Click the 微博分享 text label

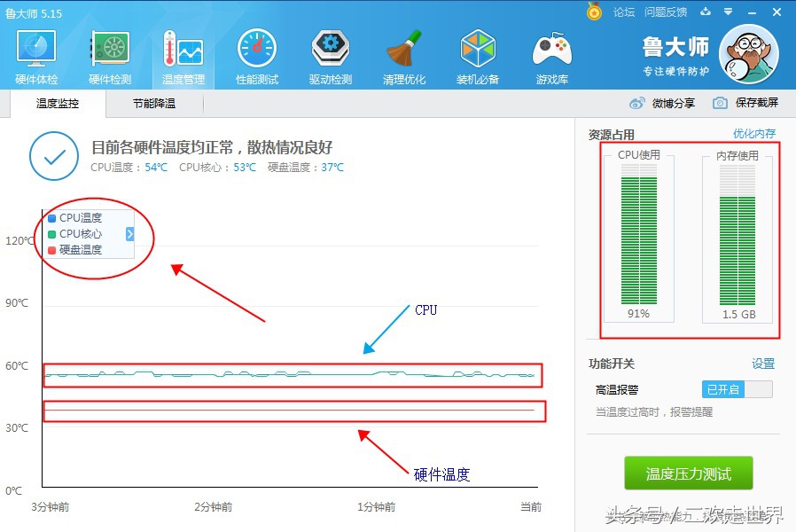pos(673,104)
